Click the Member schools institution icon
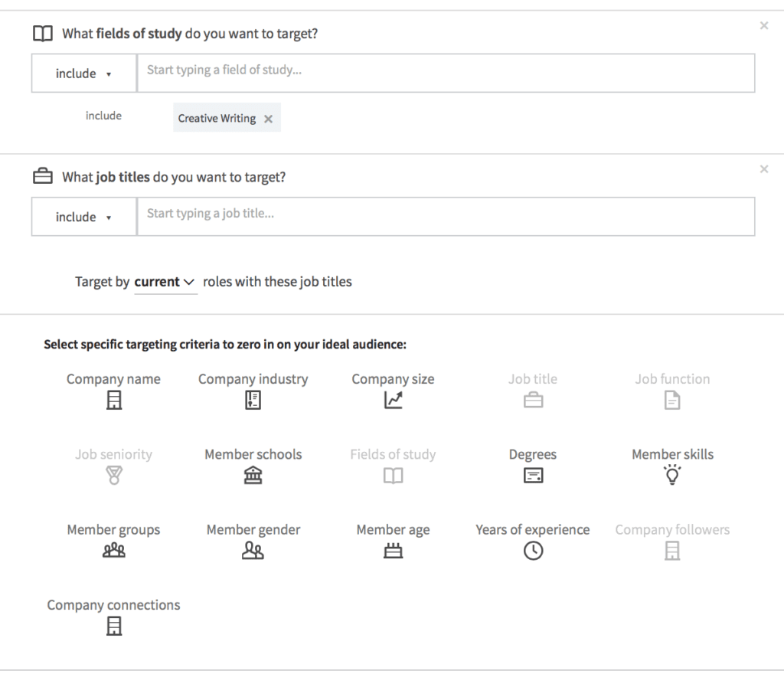Viewport: 784px width, 674px height. pyautogui.click(x=253, y=476)
